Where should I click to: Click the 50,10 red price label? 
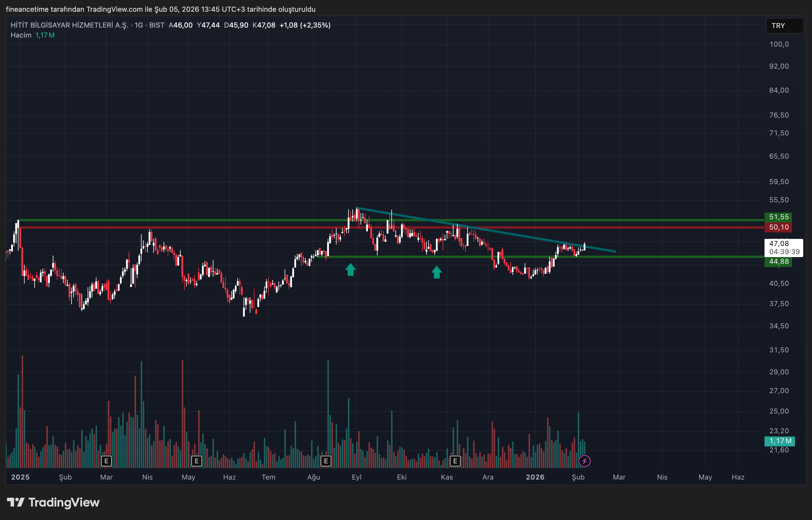[x=778, y=227]
